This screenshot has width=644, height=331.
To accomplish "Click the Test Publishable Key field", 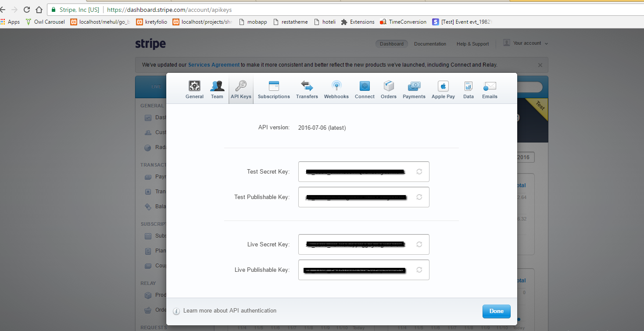I will [355, 197].
